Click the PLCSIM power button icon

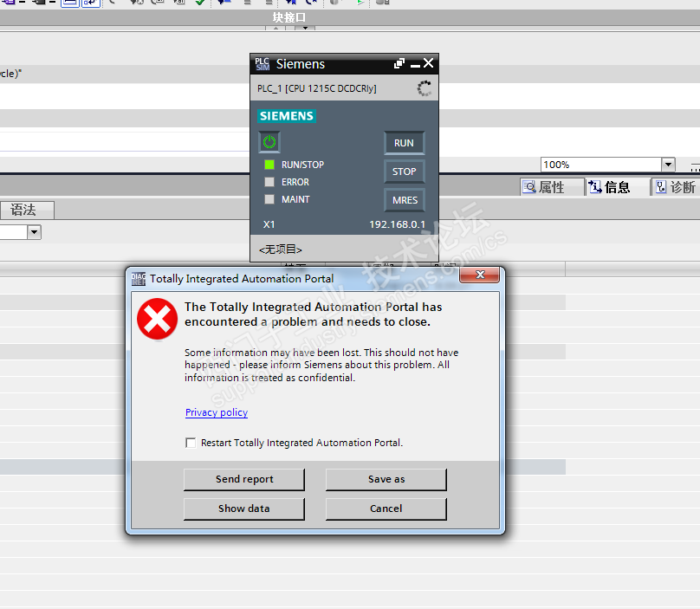click(x=269, y=142)
